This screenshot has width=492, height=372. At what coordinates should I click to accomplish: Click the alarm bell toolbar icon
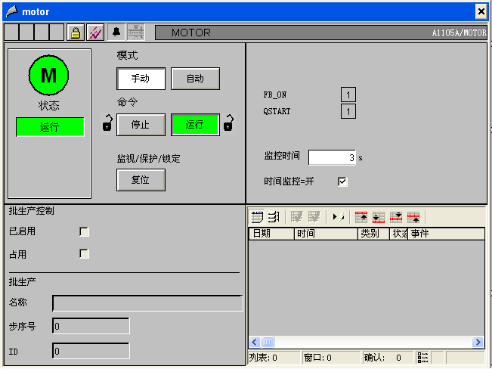coord(116,32)
